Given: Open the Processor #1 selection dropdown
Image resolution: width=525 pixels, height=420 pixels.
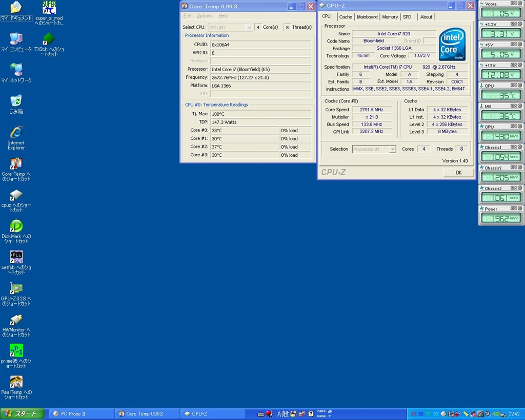Looking at the screenshot, I should click(x=392, y=149).
